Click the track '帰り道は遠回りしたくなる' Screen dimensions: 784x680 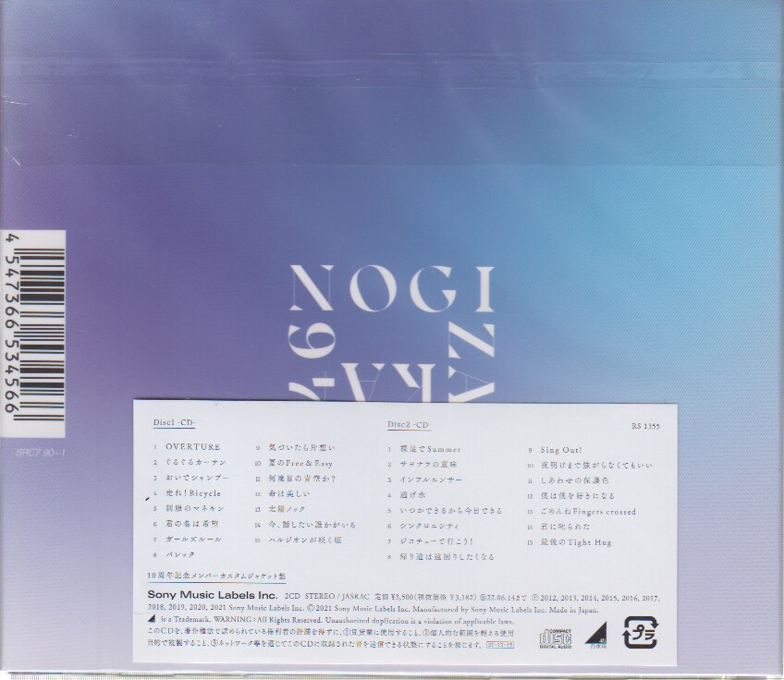pyautogui.click(x=447, y=557)
